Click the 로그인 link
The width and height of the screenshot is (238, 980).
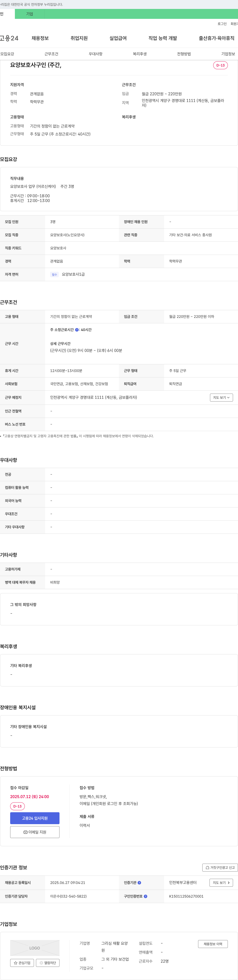222,24
